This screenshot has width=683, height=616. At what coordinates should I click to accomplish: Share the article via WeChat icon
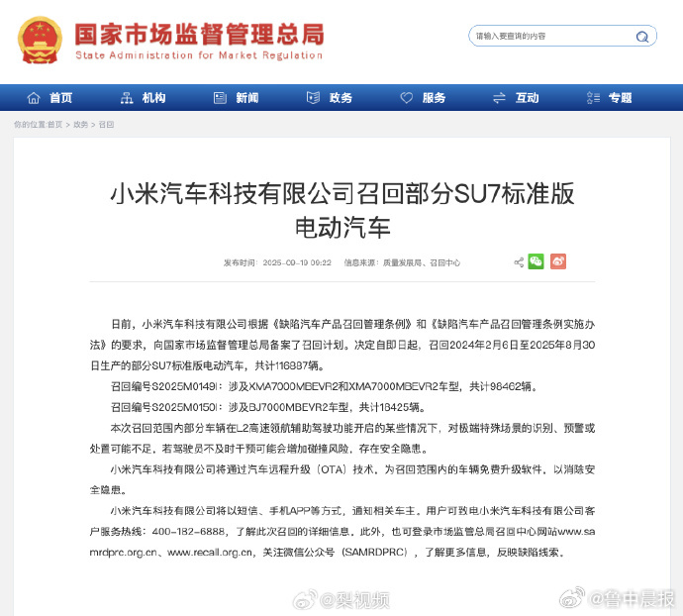tap(536, 261)
